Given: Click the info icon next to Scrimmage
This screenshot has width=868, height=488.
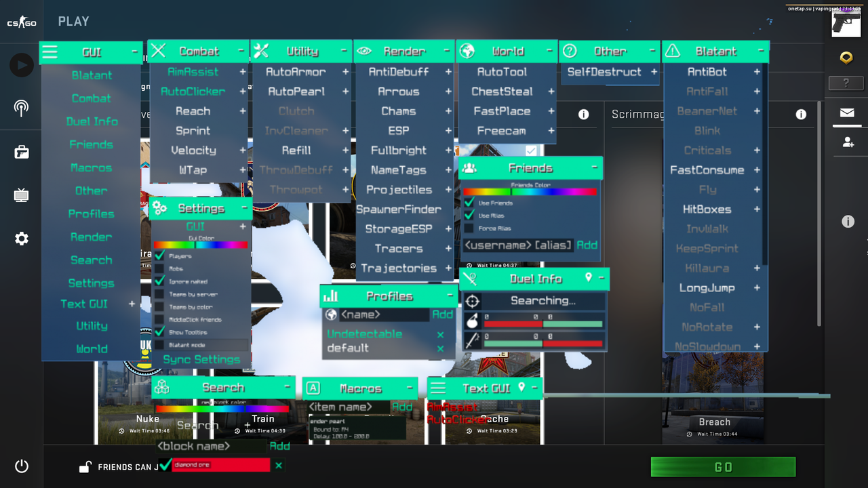Looking at the screenshot, I should click(x=801, y=115).
